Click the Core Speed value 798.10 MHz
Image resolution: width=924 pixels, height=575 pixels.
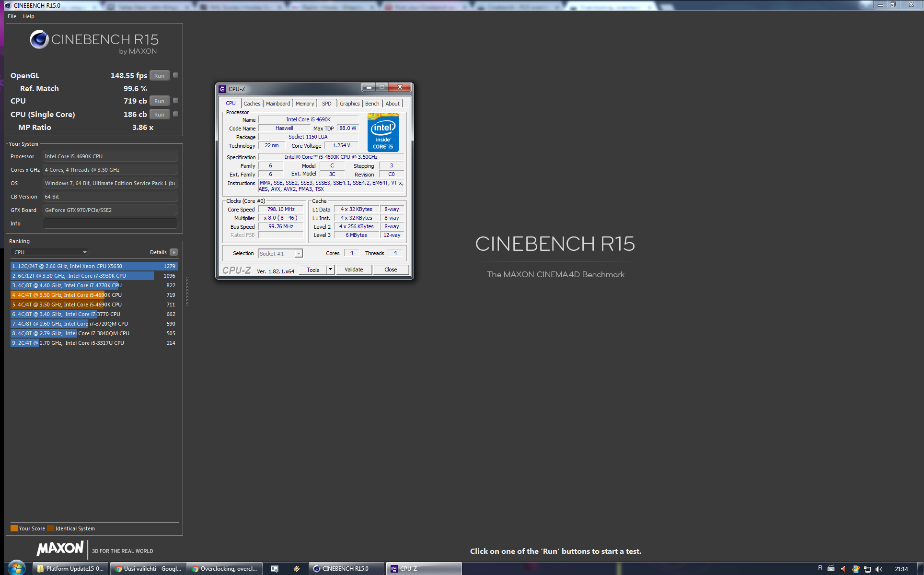click(281, 210)
